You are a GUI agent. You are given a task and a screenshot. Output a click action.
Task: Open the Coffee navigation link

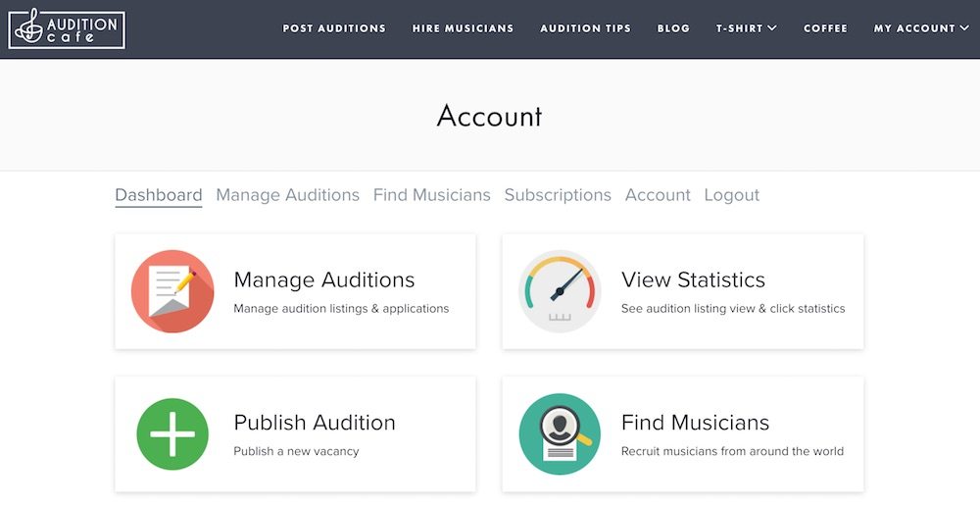(x=825, y=28)
